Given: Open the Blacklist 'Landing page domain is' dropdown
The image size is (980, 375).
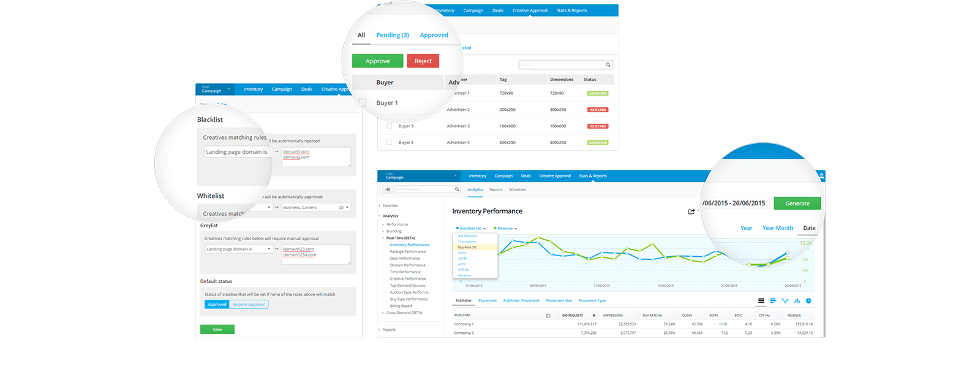Looking at the screenshot, I should coord(238,152).
